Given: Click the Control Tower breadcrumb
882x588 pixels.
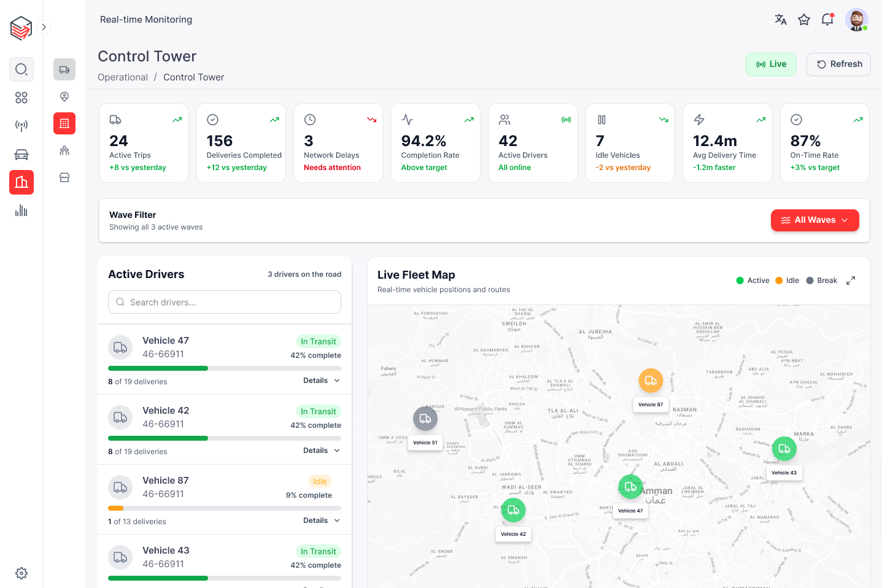Looking at the screenshot, I should (193, 77).
